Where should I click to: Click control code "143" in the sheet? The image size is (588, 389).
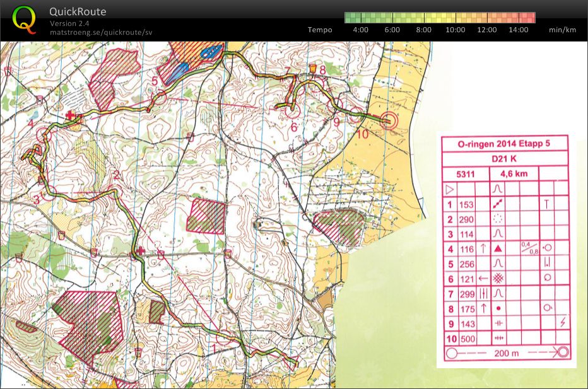pyautogui.click(x=467, y=324)
